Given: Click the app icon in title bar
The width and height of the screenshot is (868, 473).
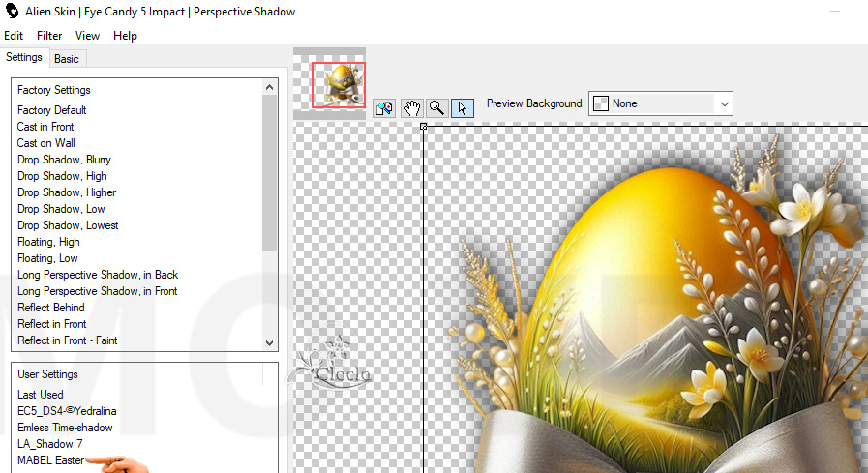Looking at the screenshot, I should tap(13, 12).
